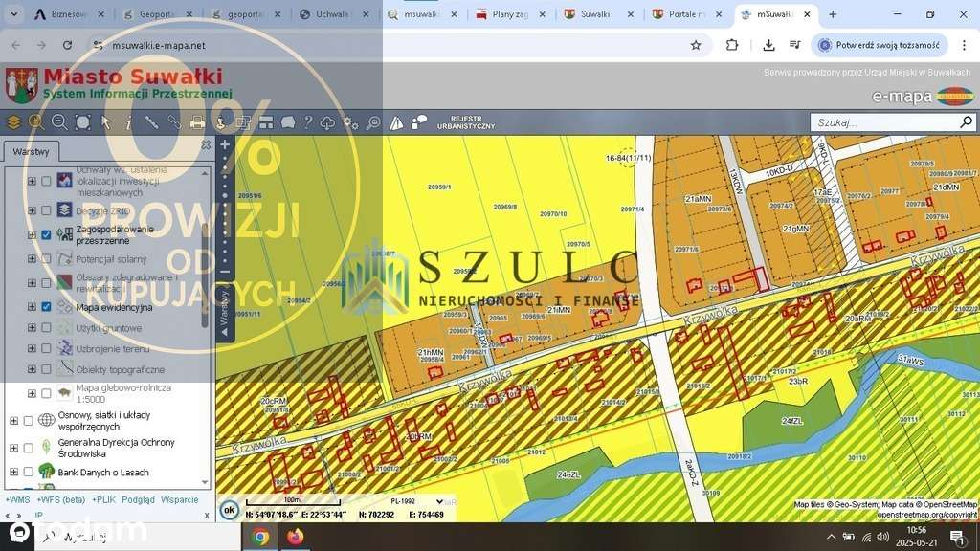980x551 pixels.
Task: Expand Osnowy, siatki i układy współrzędnych
Action: pos(13,421)
